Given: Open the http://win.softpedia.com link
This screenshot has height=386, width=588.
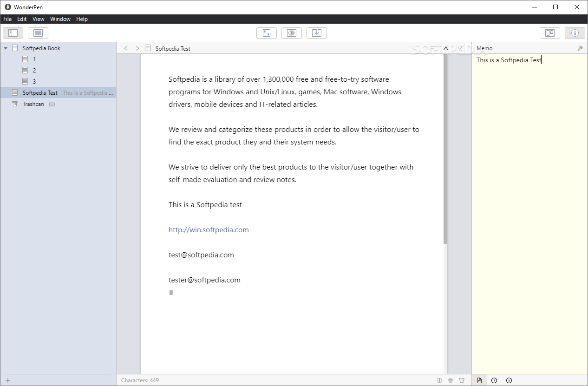Looking at the screenshot, I should (209, 230).
